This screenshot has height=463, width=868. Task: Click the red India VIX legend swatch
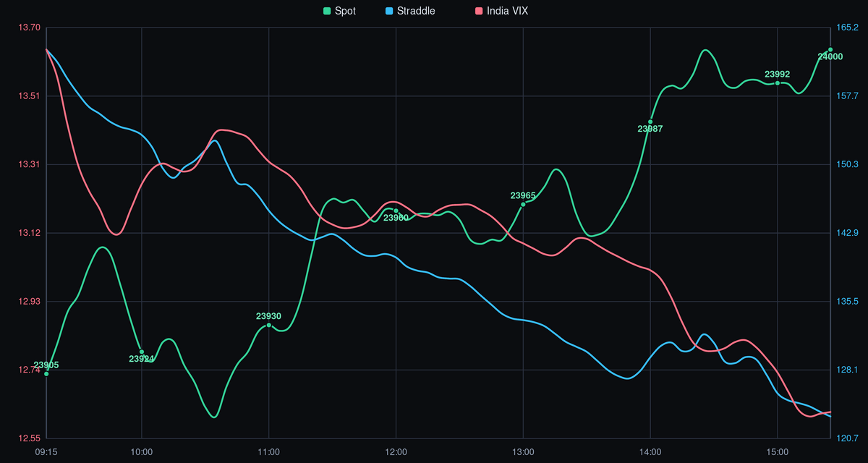480,11
